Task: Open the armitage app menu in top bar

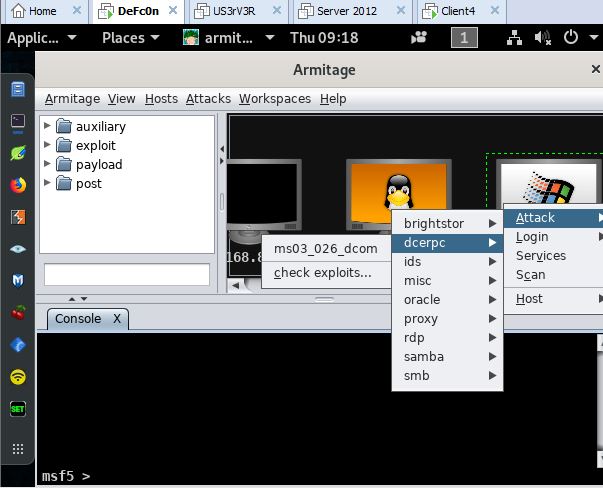Action: point(228,38)
